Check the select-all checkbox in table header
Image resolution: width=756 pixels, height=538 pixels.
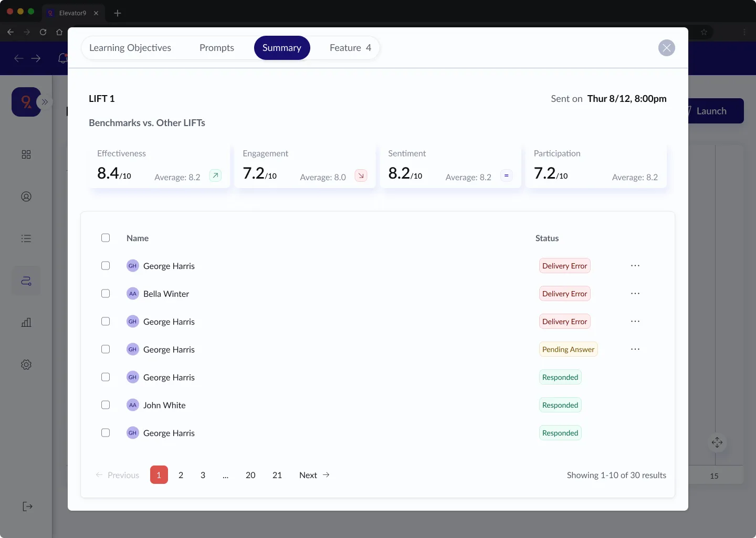(x=105, y=237)
